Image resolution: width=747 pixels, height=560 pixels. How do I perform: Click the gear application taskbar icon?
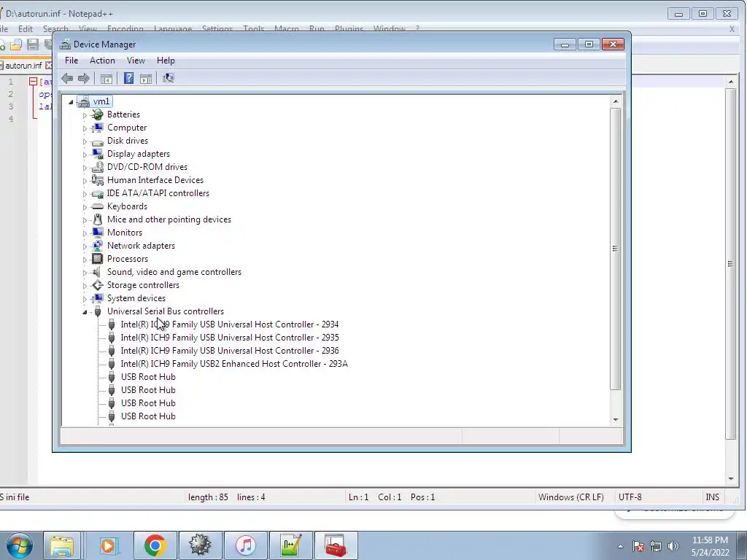(201, 545)
